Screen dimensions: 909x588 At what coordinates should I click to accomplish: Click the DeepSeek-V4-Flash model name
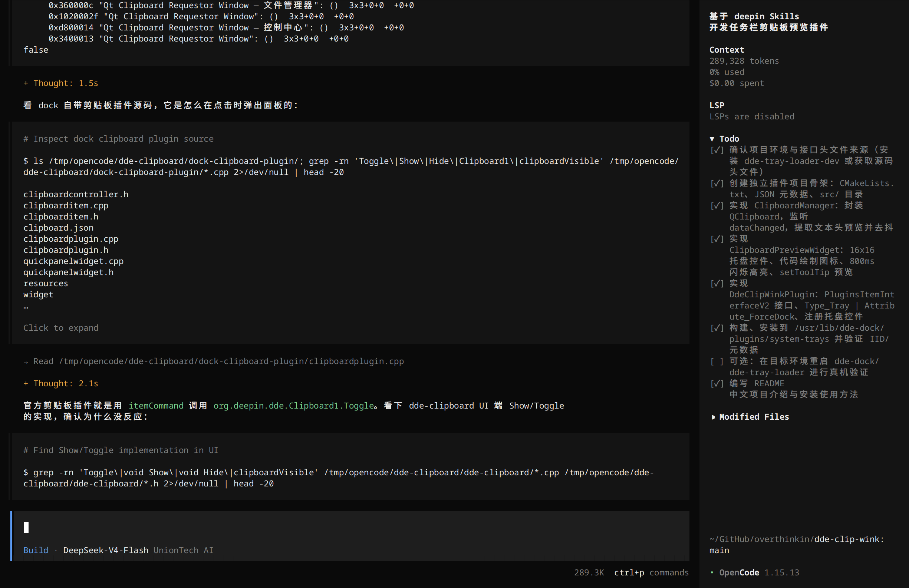(x=106, y=550)
